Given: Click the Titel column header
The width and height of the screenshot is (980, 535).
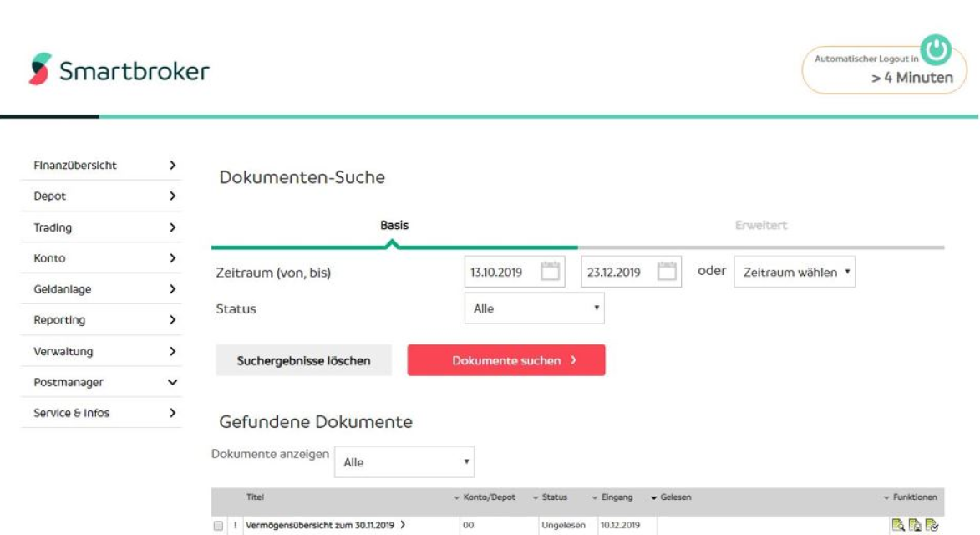Looking at the screenshot, I should pyautogui.click(x=255, y=497).
